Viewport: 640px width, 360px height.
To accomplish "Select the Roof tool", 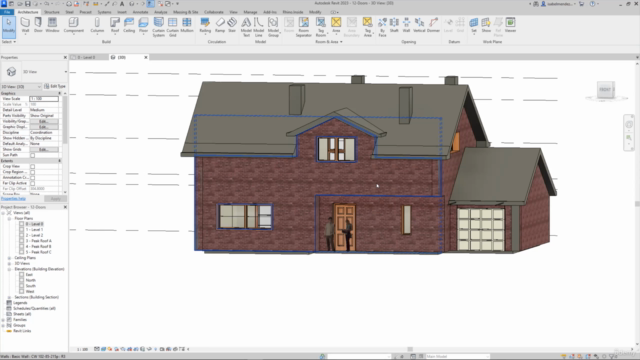I will coord(115,25).
